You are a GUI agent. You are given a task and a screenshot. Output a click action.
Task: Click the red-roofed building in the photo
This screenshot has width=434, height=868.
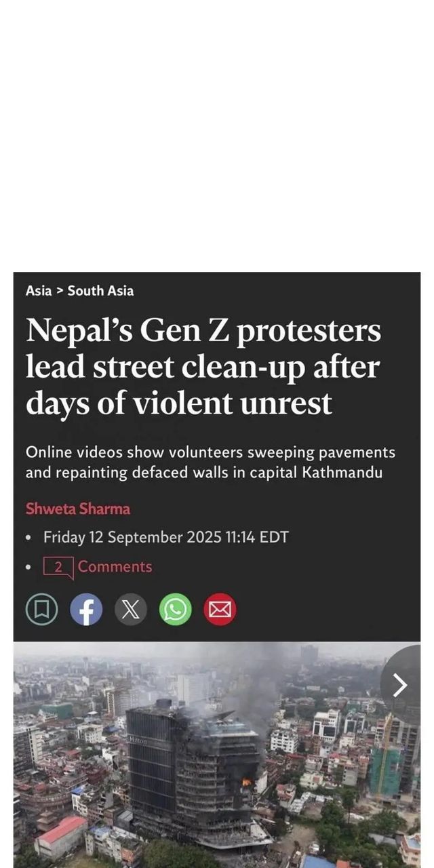point(62,830)
